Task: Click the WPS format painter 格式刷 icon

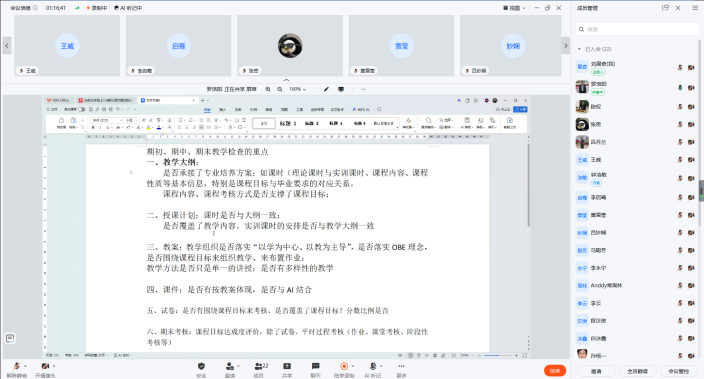Action: (62, 123)
